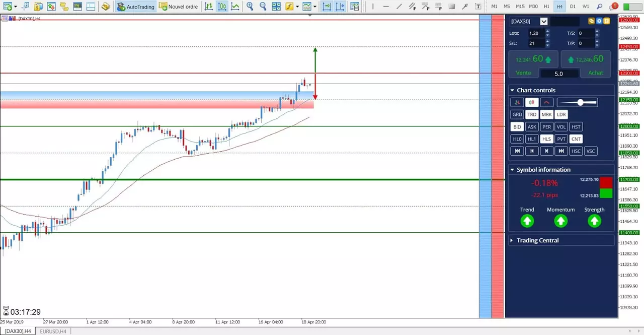Screen dimensions: 644x335
Task: Expand the Trading Central section
Action: pyautogui.click(x=512, y=240)
